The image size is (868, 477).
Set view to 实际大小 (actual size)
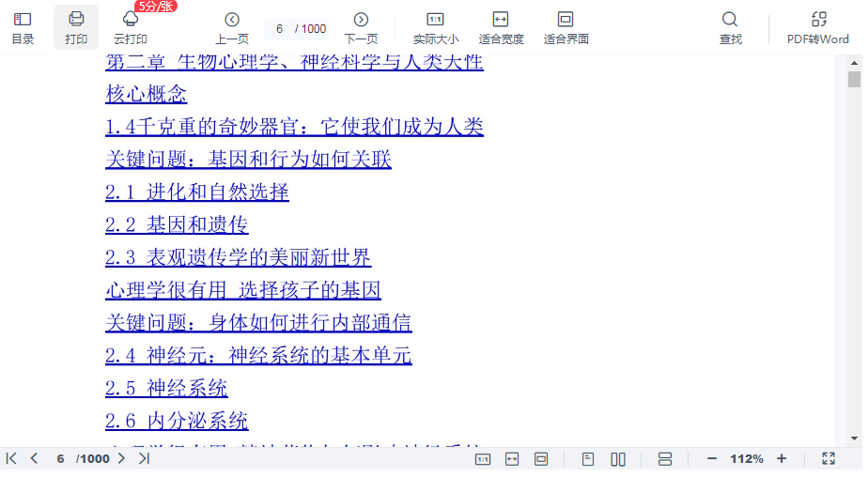click(x=436, y=27)
